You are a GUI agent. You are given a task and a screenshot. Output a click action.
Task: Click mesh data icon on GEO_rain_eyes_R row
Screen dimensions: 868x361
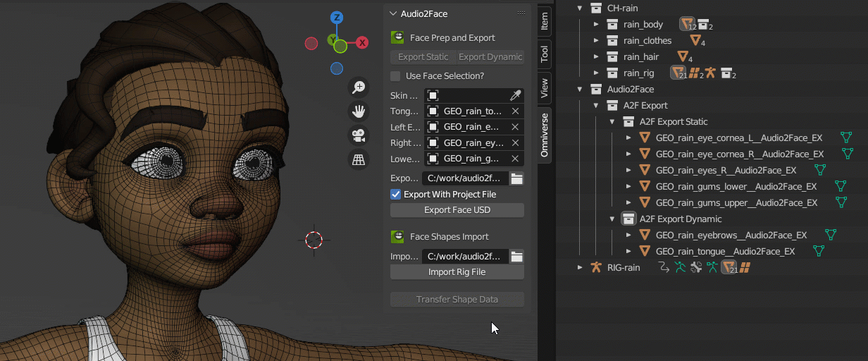pos(820,170)
